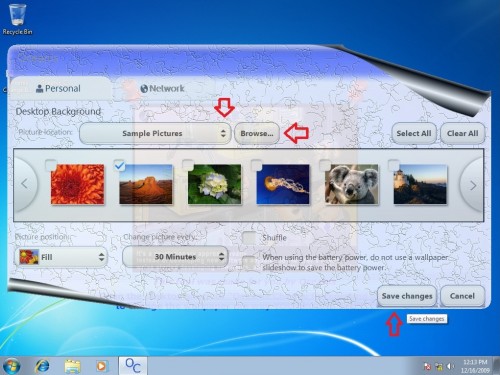Select the Oc application in the taskbar
500x375 pixels.
tap(133, 366)
